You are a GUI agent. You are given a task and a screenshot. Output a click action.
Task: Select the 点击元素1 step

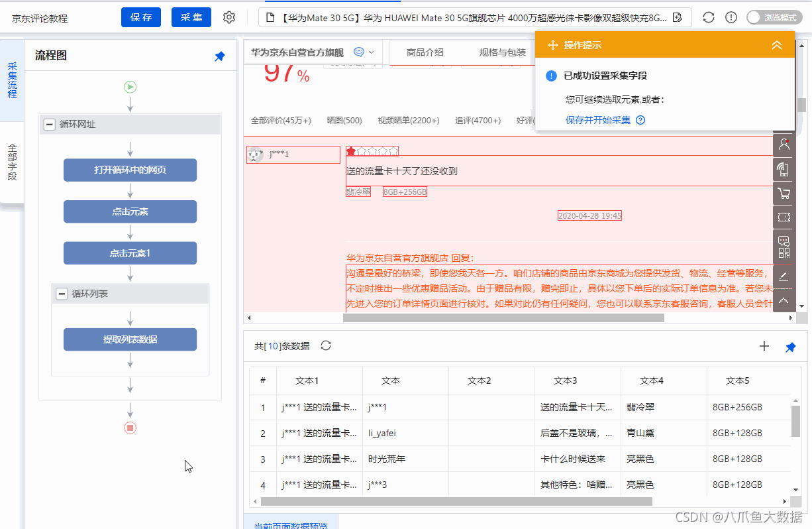pos(130,253)
